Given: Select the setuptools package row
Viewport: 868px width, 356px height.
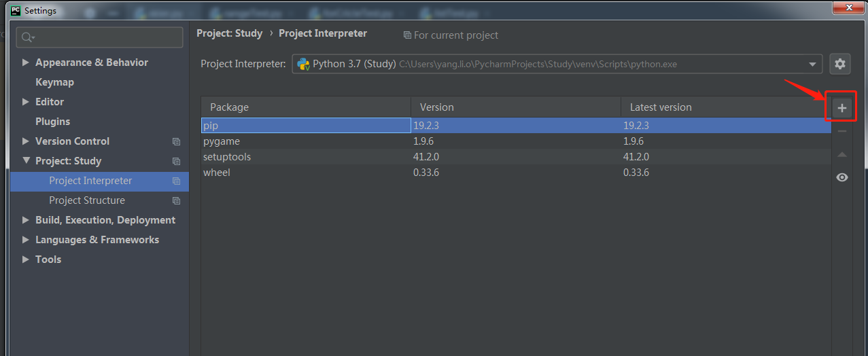Looking at the screenshot, I should [516, 156].
